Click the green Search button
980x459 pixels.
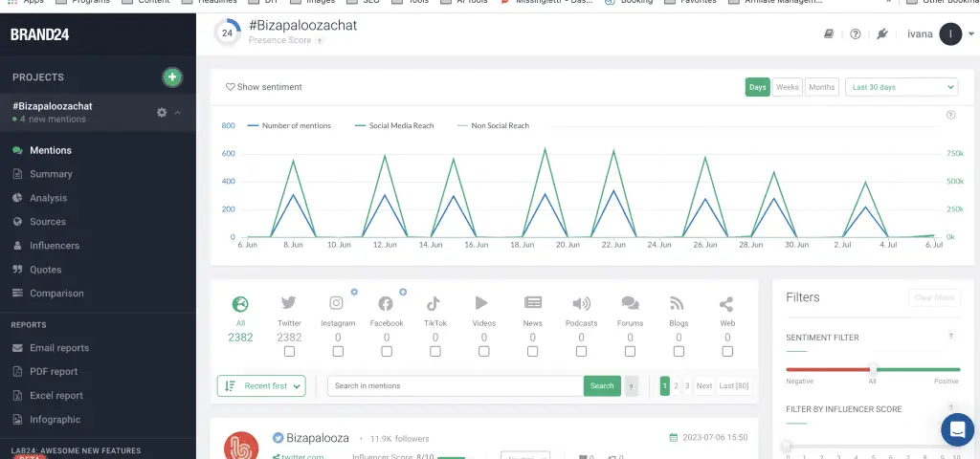coord(602,386)
